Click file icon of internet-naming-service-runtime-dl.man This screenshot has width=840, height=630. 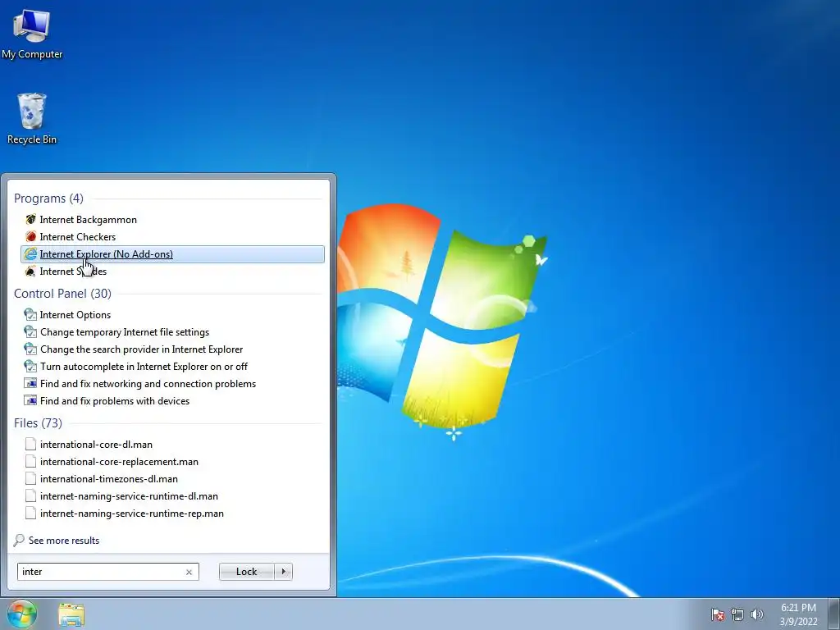30,496
